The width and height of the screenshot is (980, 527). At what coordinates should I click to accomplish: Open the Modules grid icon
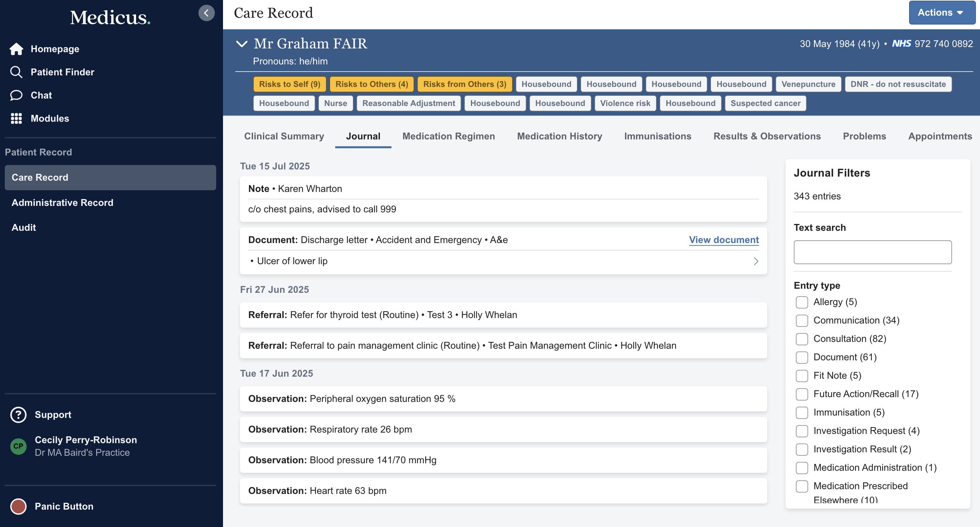tap(16, 118)
